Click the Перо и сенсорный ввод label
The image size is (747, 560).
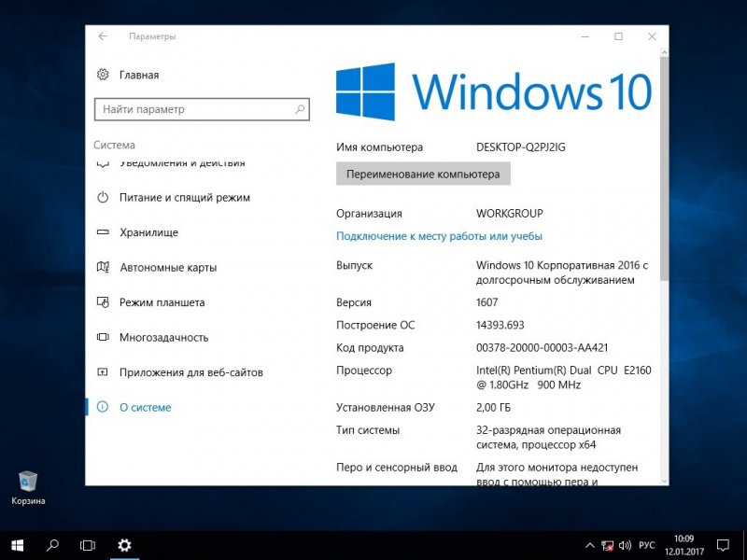(397, 468)
